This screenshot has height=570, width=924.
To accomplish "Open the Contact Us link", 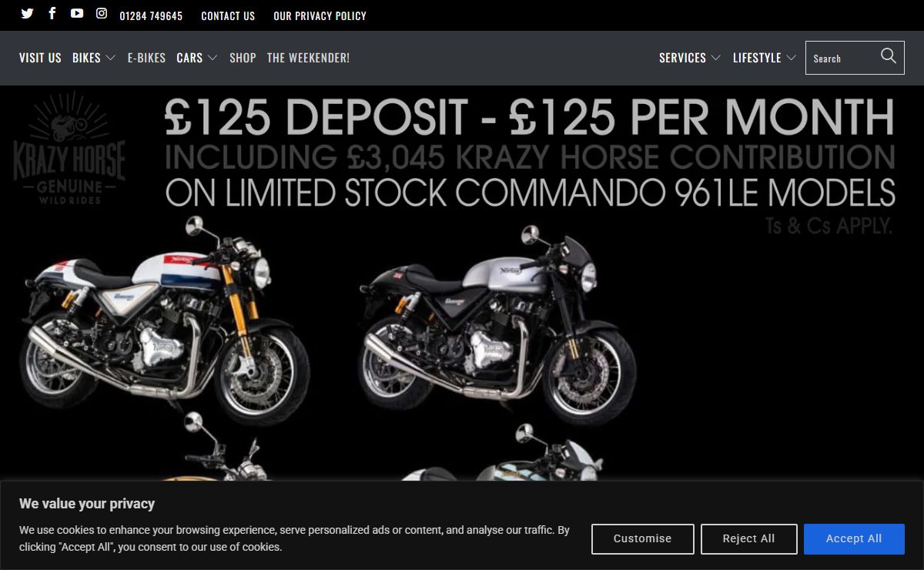I will click(228, 15).
